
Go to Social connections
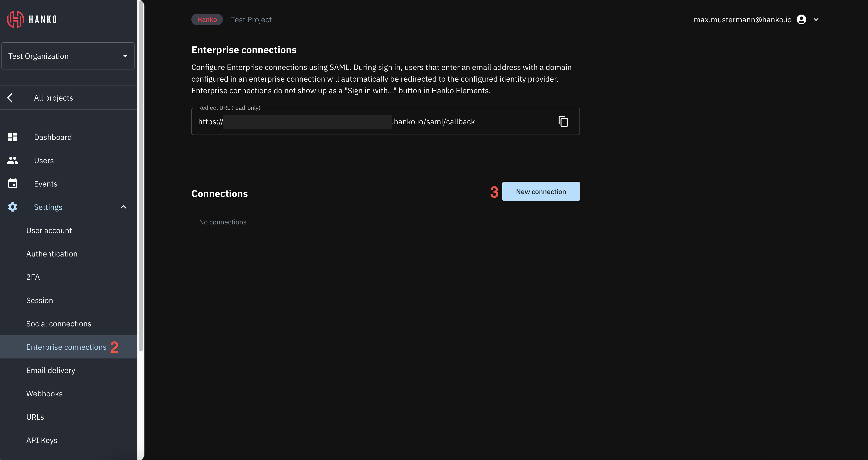[59, 324]
